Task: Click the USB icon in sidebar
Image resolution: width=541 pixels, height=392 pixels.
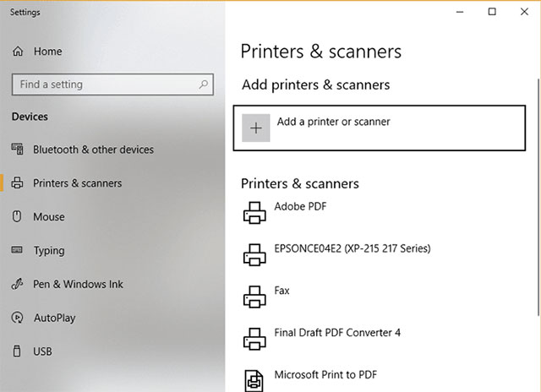Action: pyautogui.click(x=18, y=351)
